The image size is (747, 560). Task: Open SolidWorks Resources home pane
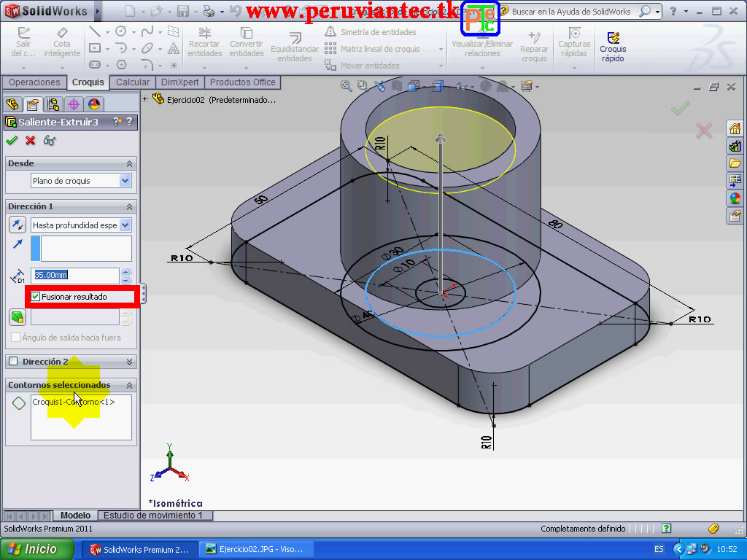[x=735, y=128]
